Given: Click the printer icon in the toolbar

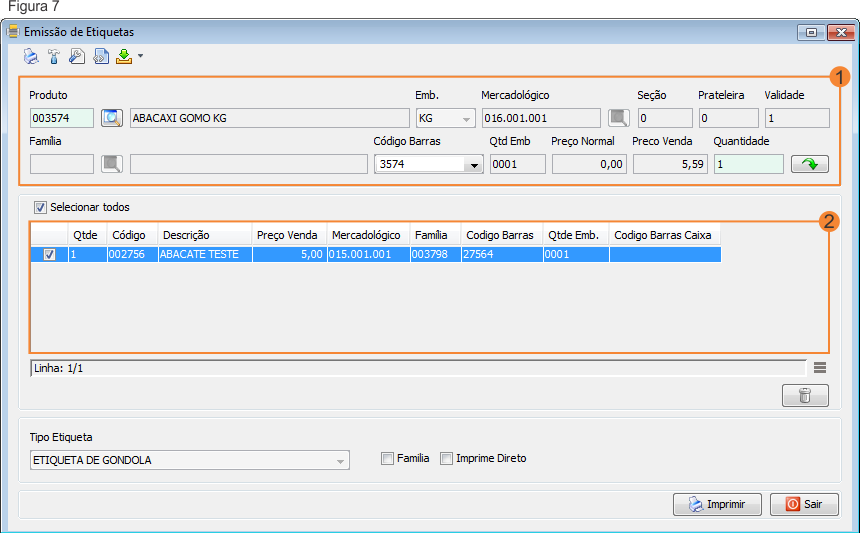Looking at the screenshot, I should [x=31, y=57].
